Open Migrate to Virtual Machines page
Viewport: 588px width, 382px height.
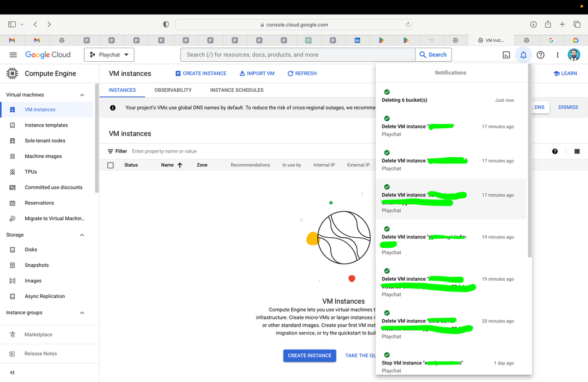click(x=46, y=218)
